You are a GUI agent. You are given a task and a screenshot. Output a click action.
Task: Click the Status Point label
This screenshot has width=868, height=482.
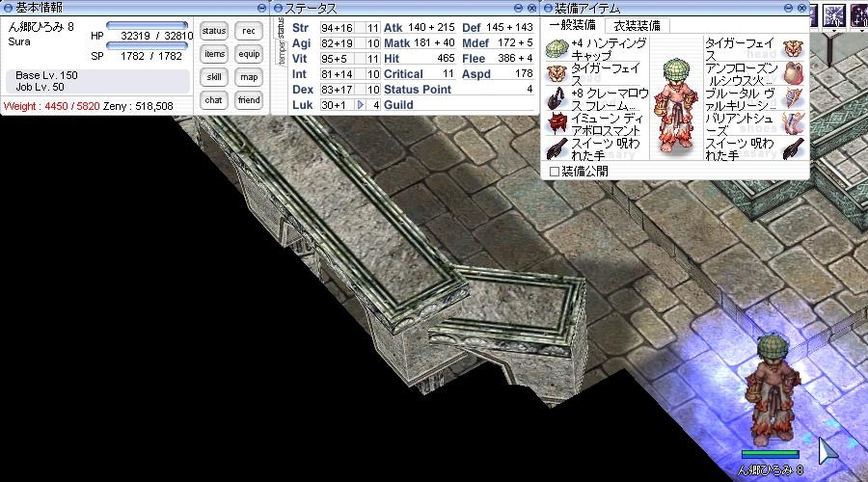click(418, 90)
